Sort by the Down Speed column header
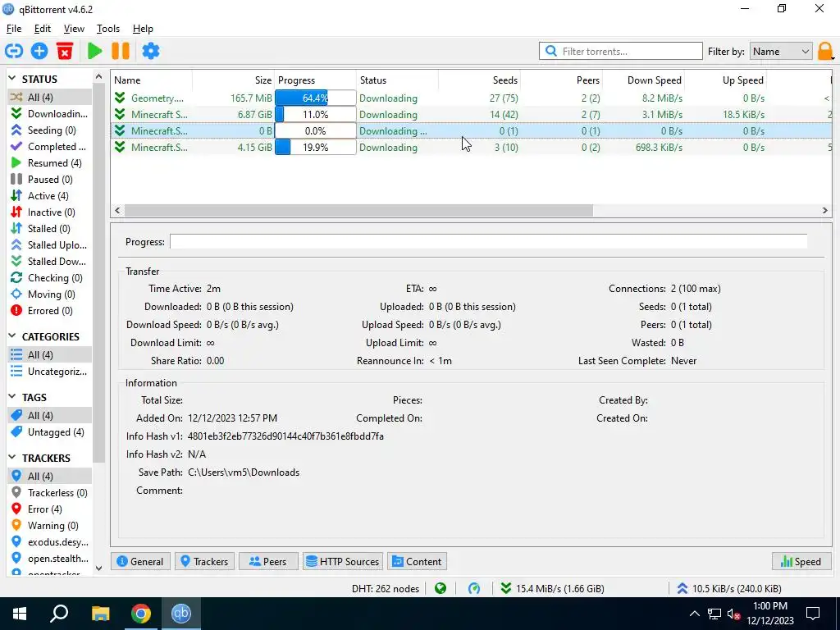The width and height of the screenshot is (840, 630). click(643, 80)
